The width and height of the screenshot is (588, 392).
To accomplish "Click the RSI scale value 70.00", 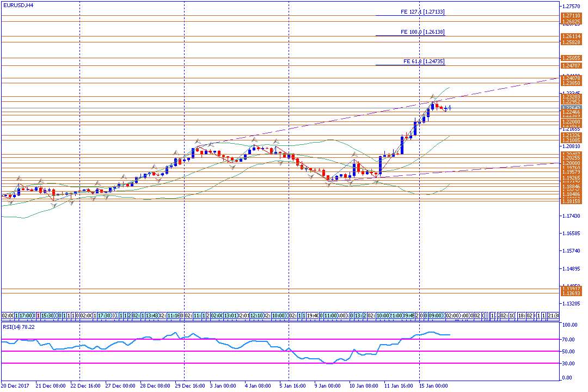I will pos(568,340).
